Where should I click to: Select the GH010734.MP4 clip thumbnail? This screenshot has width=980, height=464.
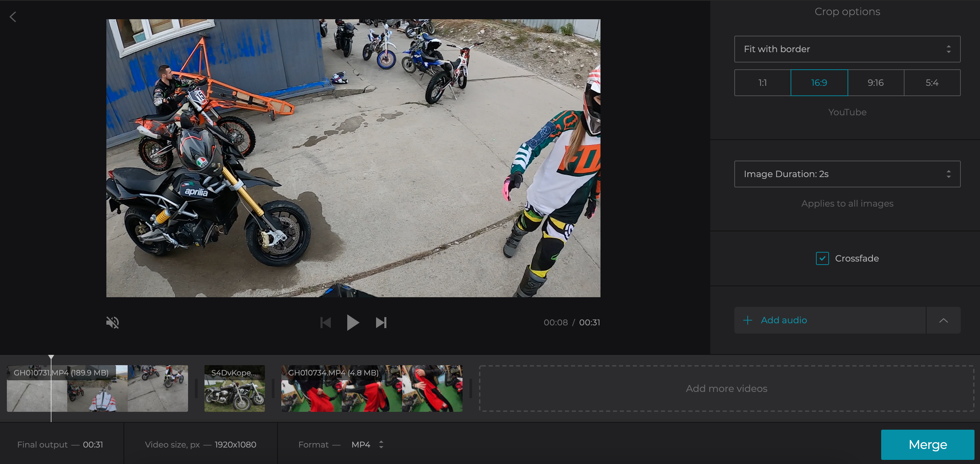pyautogui.click(x=371, y=388)
